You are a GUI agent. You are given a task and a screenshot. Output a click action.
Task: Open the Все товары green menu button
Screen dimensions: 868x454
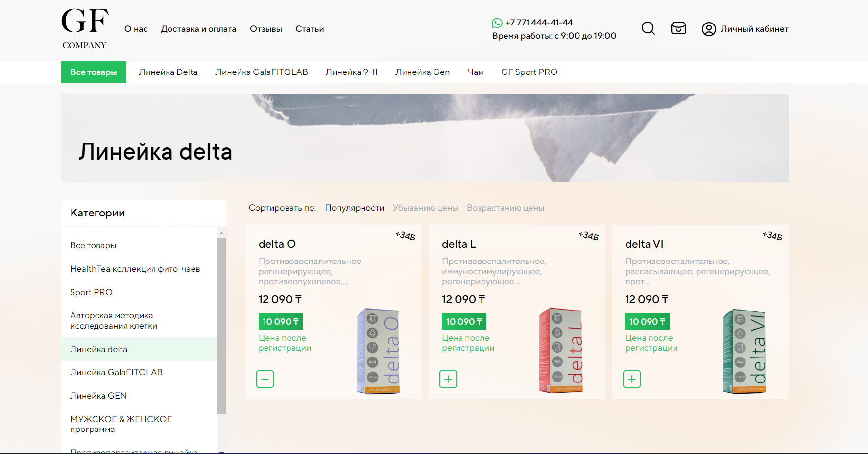(94, 72)
